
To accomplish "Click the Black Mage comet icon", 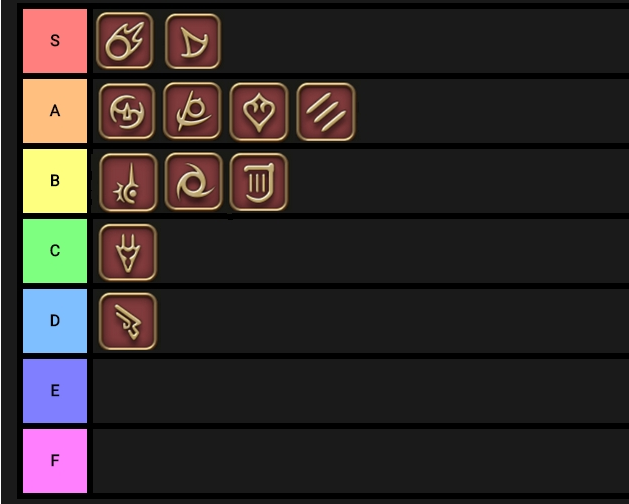I will point(125,41).
